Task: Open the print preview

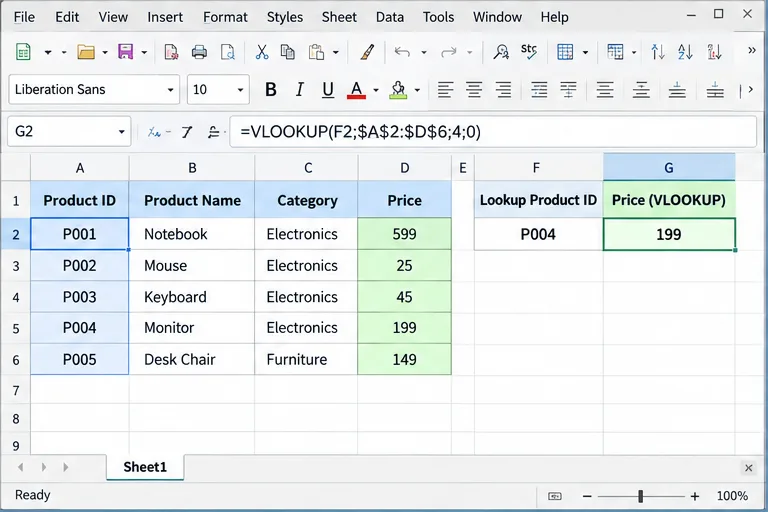Action: [228, 51]
